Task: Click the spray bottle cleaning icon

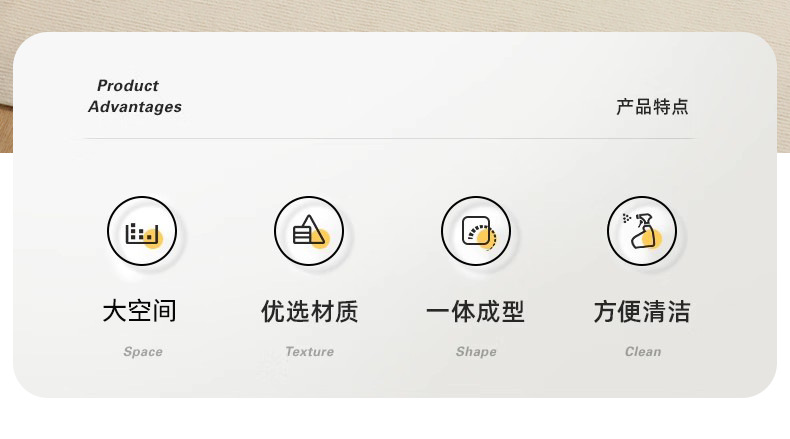Action: pos(642,231)
